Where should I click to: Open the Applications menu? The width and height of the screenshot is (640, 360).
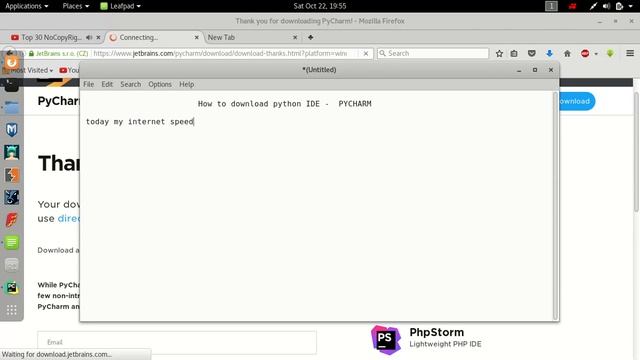[x=27, y=6]
